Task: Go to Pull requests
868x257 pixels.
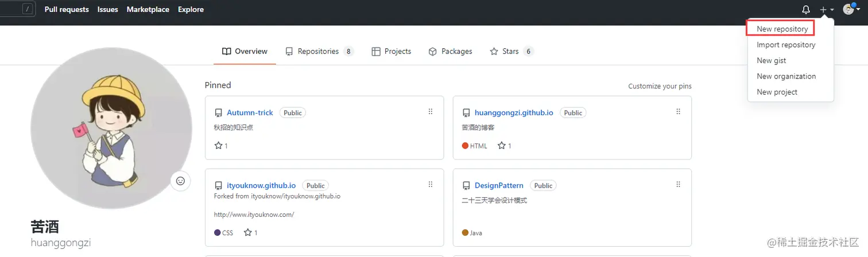Action: coord(67,9)
